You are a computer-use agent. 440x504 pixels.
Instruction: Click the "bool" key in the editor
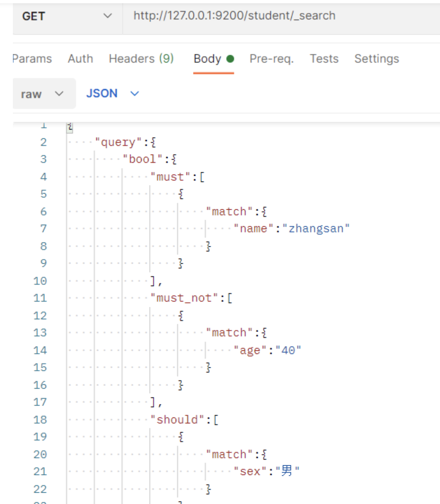click(142, 159)
